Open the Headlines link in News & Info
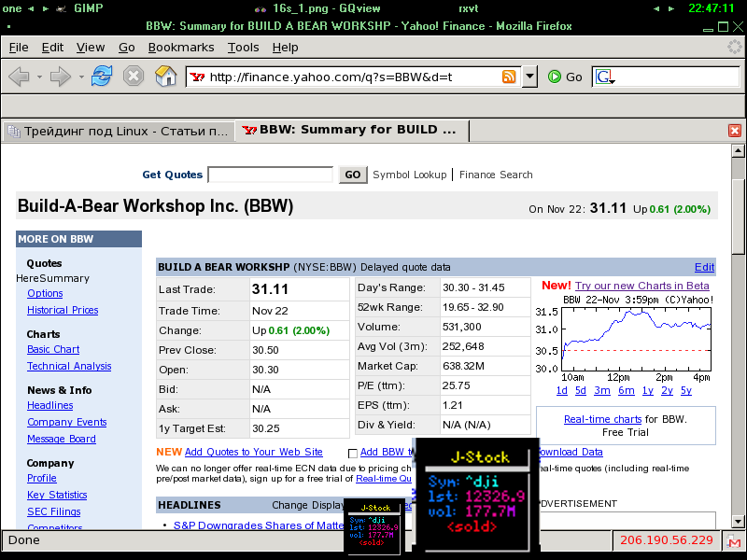Screen dimensions: 747x560 pyautogui.click(x=50, y=405)
